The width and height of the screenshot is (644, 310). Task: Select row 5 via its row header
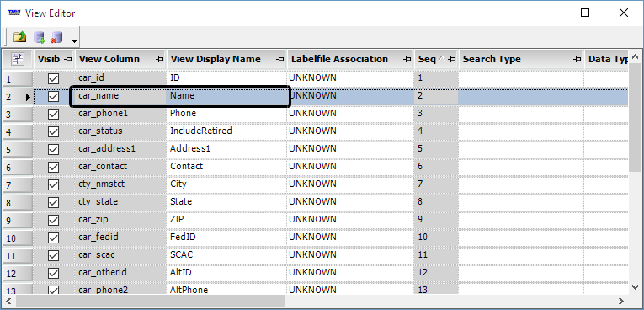(x=17, y=149)
